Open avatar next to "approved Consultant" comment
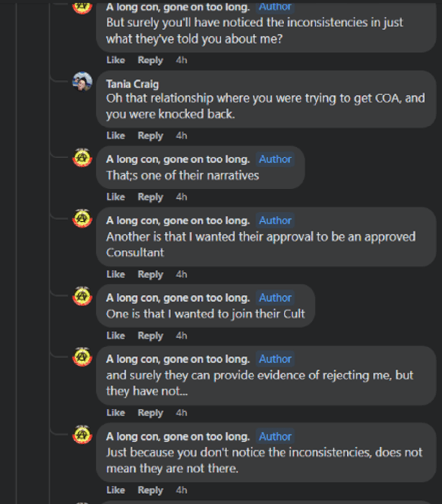The height and width of the screenshot is (504, 442). [x=82, y=219]
